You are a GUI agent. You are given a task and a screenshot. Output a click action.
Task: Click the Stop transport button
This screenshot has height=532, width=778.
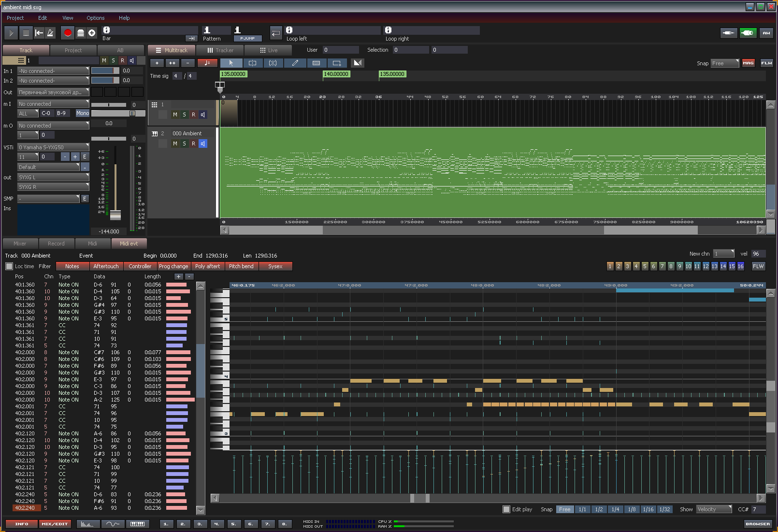click(26, 33)
